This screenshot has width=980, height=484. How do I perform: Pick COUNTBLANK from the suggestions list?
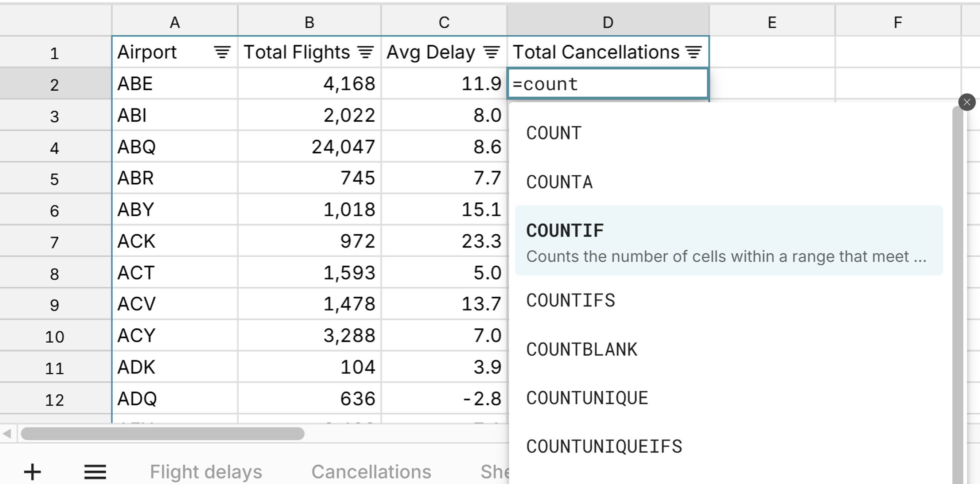point(582,350)
